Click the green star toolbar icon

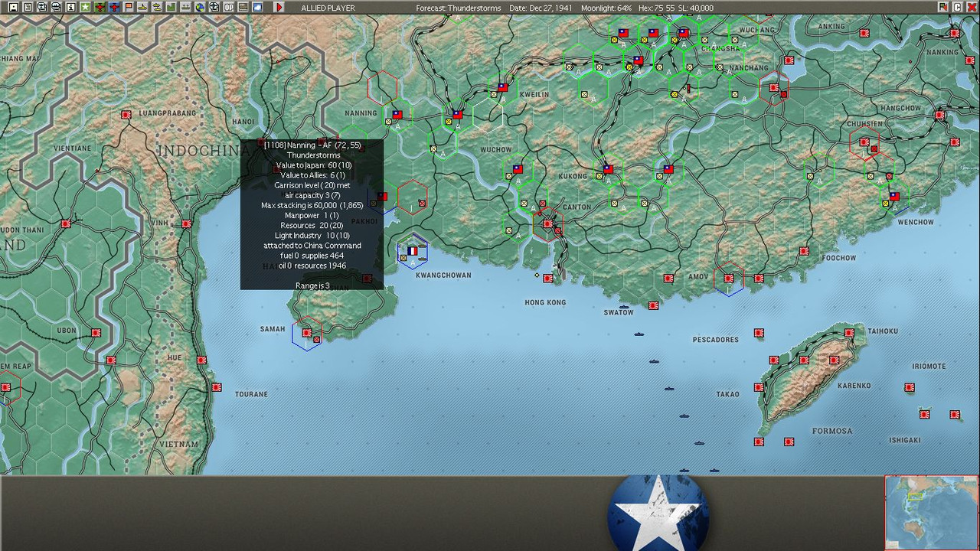(x=85, y=7)
